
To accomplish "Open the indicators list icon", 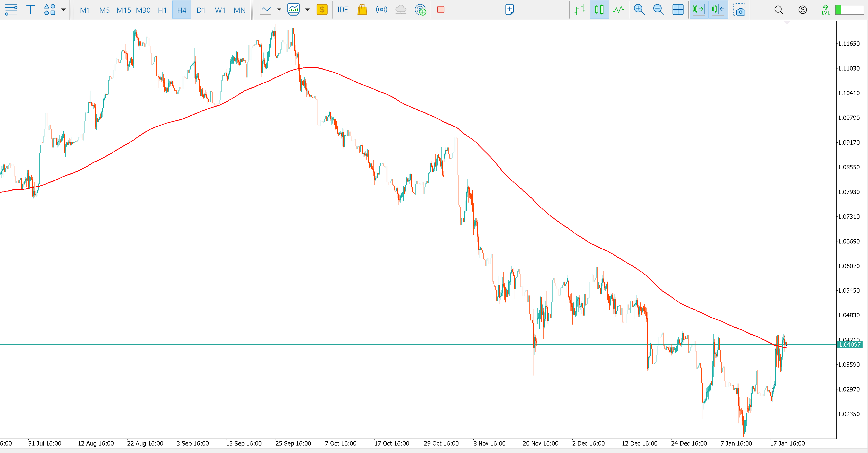I will point(293,10).
